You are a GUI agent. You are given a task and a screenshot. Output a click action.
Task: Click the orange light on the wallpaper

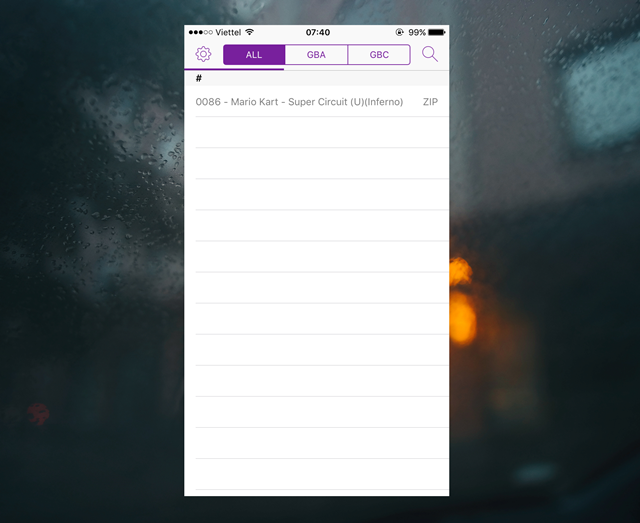pos(460,300)
